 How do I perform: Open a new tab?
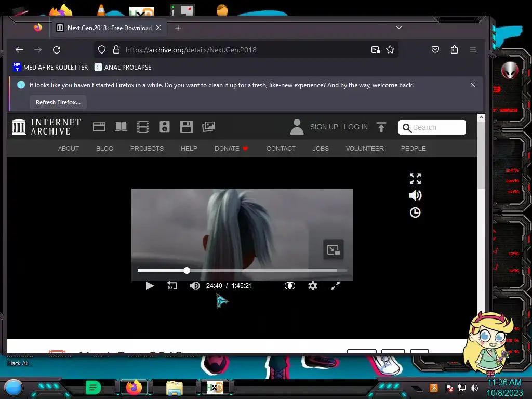(178, 28)
